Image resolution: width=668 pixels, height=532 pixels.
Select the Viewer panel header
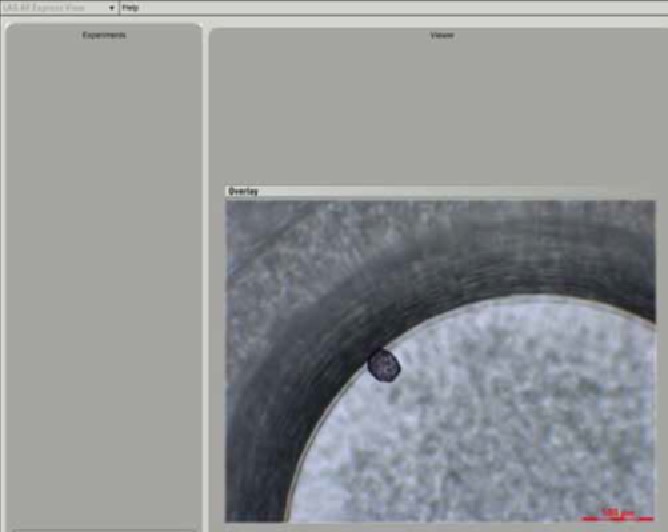point(442,35)
